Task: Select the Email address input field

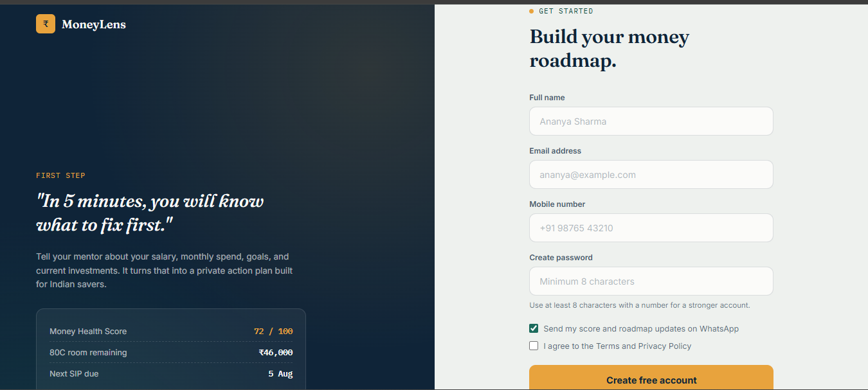Action: coord(651,174)
